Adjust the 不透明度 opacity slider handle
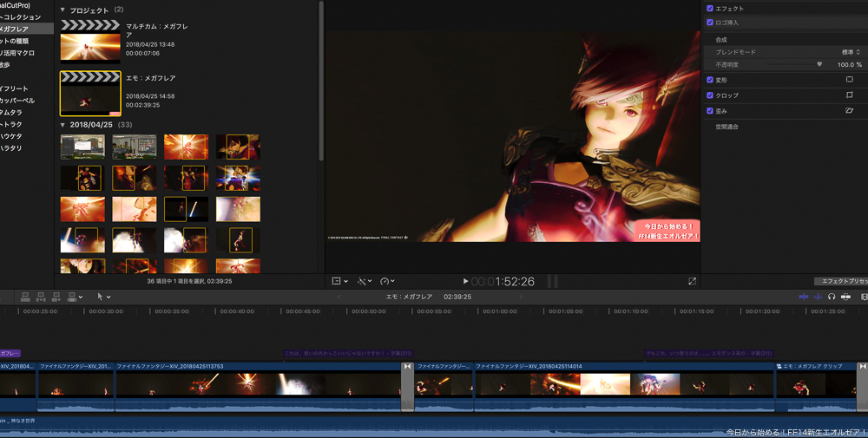Viewport: 868px width, 438px height. pyautogui.click(x=819, y=65)
